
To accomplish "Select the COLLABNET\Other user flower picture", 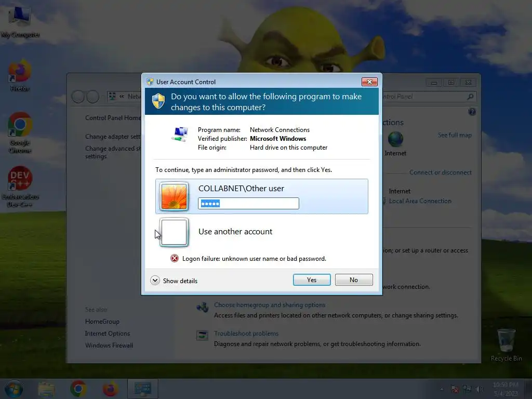I will point(174,196).
